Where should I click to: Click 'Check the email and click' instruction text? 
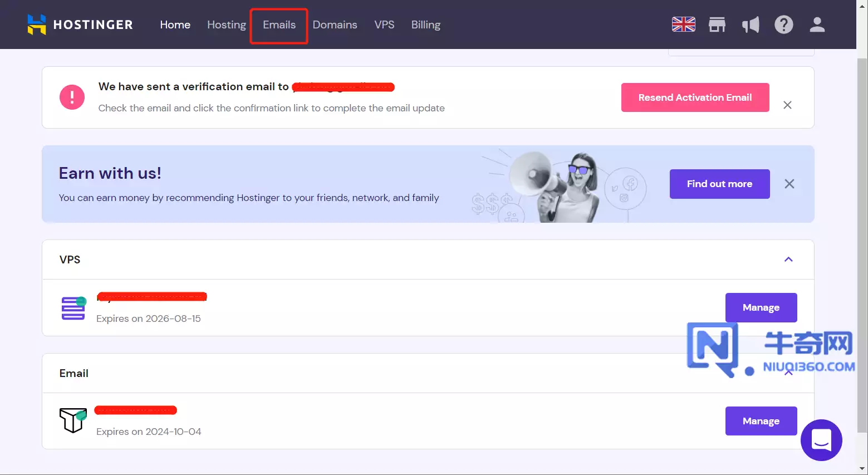pos(272,108)
